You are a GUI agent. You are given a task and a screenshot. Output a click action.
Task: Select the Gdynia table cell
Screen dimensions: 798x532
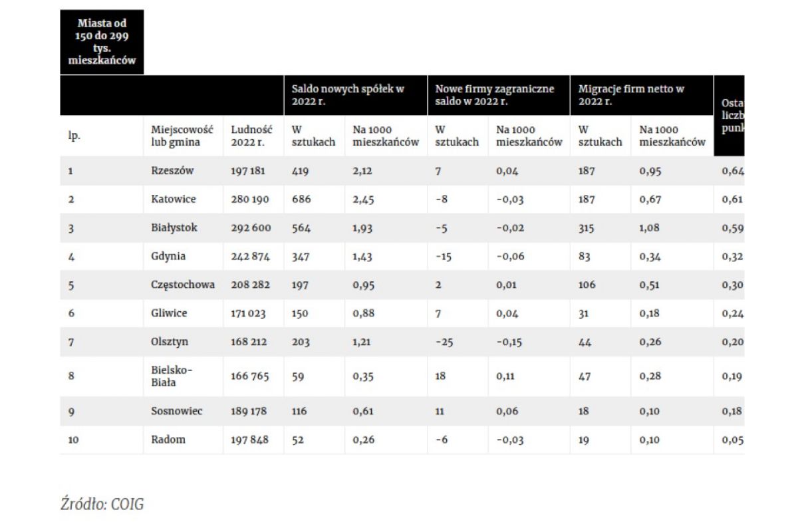168,257
